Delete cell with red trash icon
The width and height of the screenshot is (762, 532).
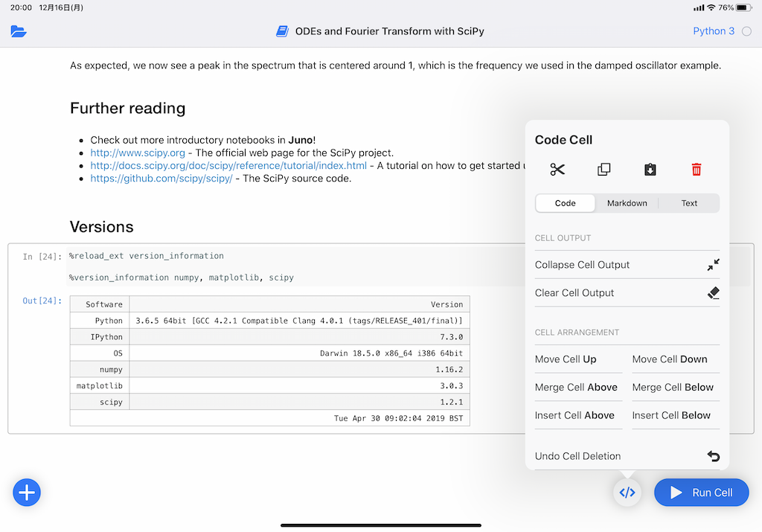click(697, 170)
